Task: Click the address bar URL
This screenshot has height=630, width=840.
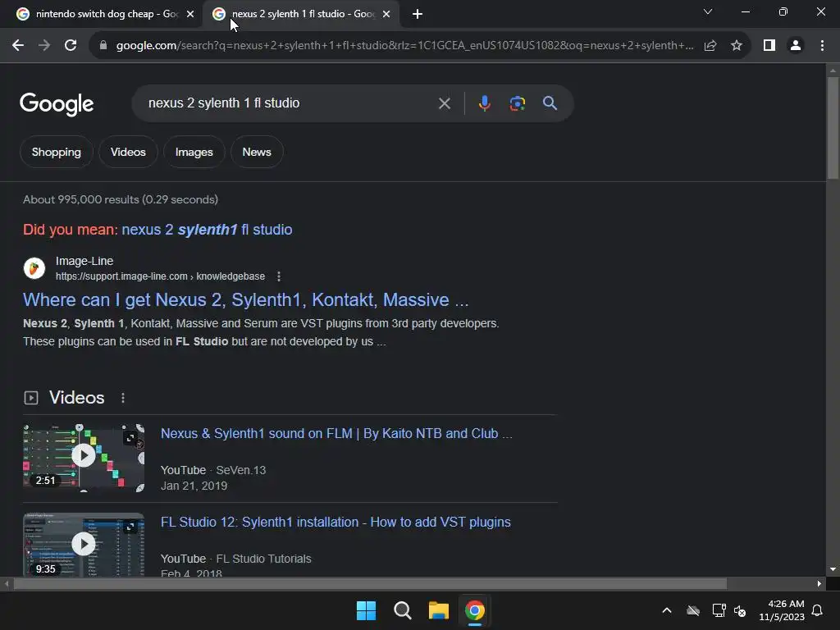Action: tap(404, 46)
